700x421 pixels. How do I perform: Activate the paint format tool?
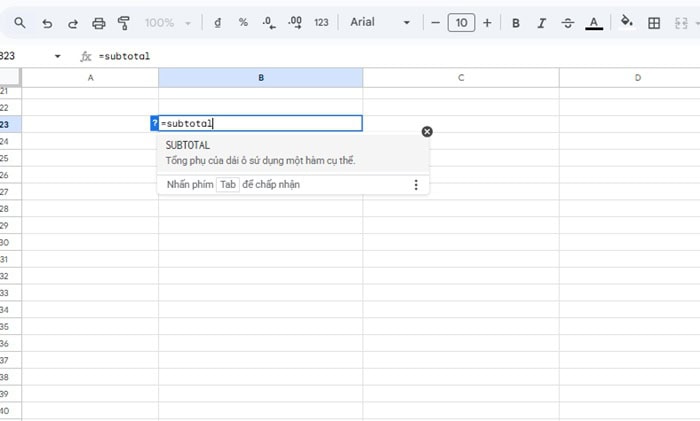point(124,23)
